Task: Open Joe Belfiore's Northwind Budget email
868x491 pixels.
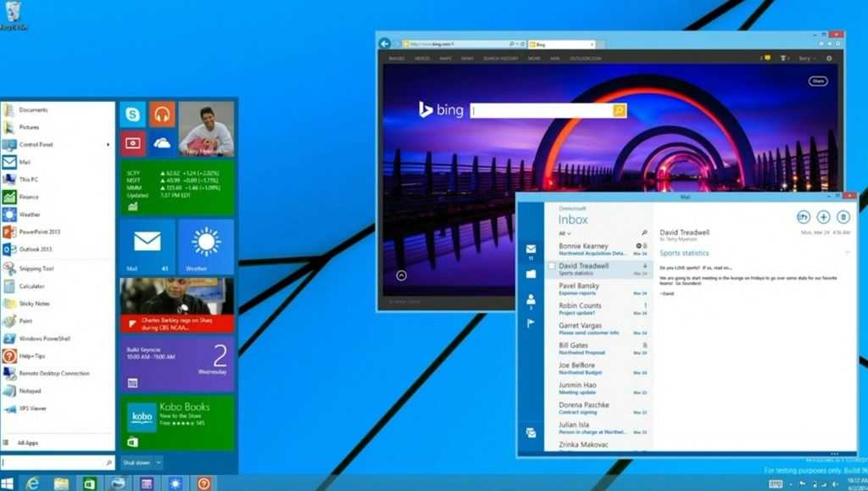Action: pyautogui.click(x=598, y=369)
